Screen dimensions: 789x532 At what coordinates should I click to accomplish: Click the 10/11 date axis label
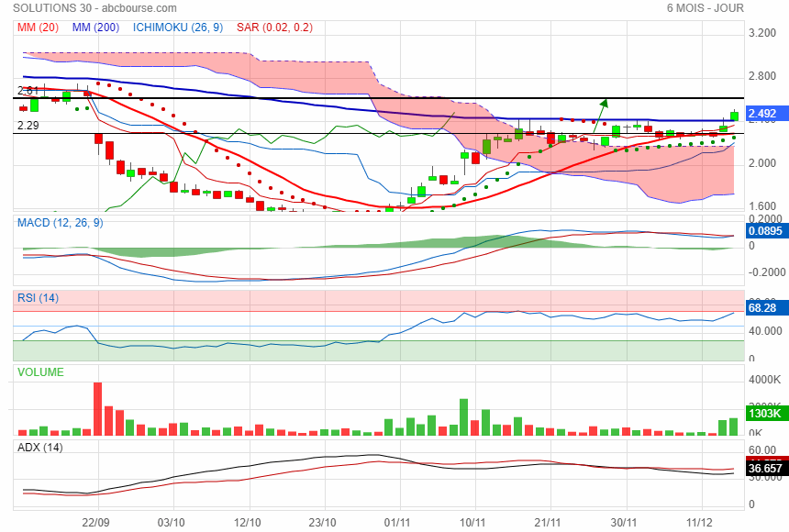(x=472, y=522)
